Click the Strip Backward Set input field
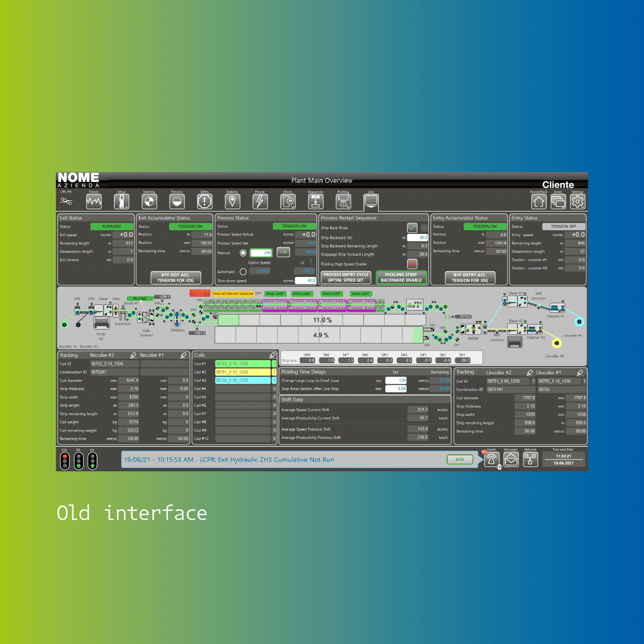This screenshot has height=644, width=644. pos(418,237)
